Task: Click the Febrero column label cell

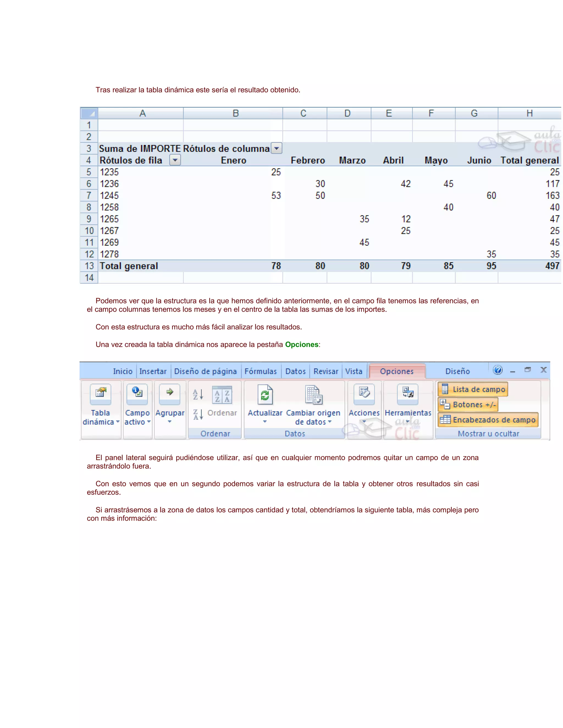Action: 305,160
